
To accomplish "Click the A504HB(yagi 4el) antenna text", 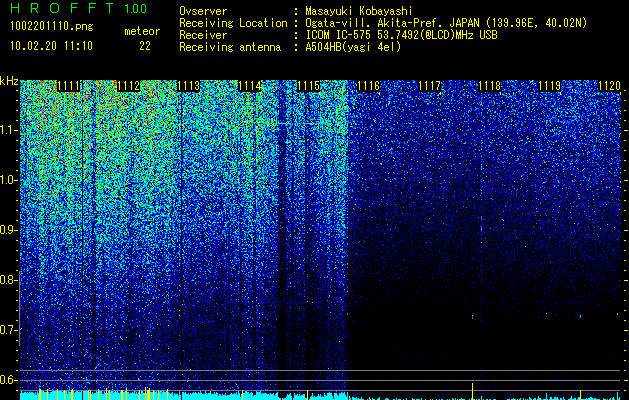I will point(353,47).
